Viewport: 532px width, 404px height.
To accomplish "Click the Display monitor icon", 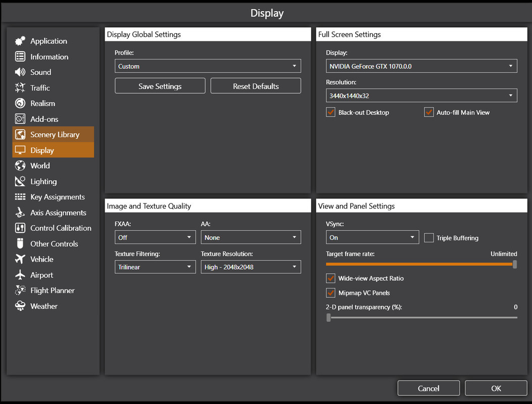I will click(x=20, y=150).
